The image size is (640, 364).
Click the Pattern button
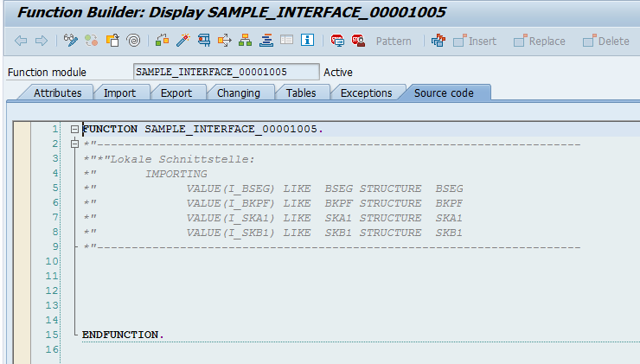[394, 42]
